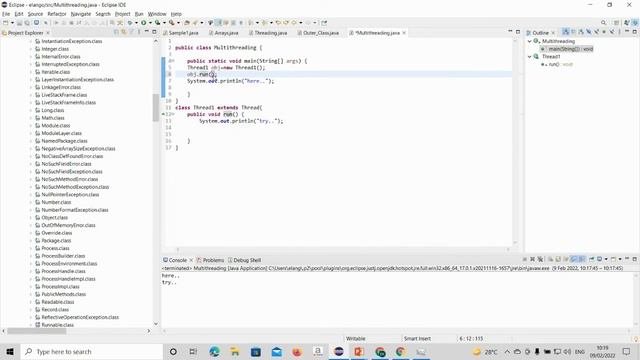Viewport: 640px width, 360px height.
Task: Click the Save All toolbar icon
Action: [27, 23]
